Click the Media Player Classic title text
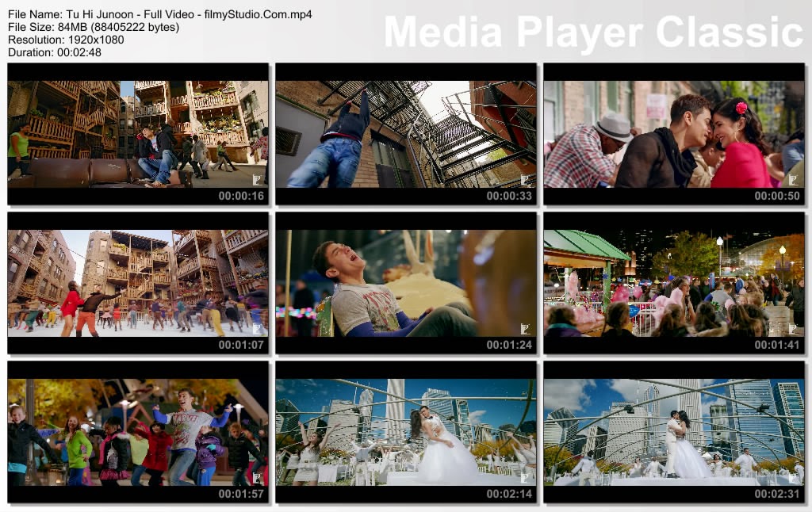812x512 pixels. pyautogui.click(x=593, y=32)
